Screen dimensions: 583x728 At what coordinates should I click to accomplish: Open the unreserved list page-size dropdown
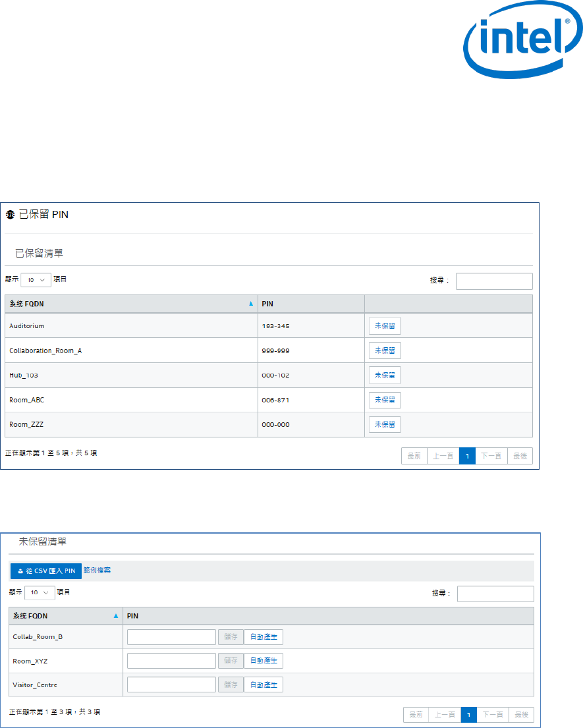pos(40,592)
